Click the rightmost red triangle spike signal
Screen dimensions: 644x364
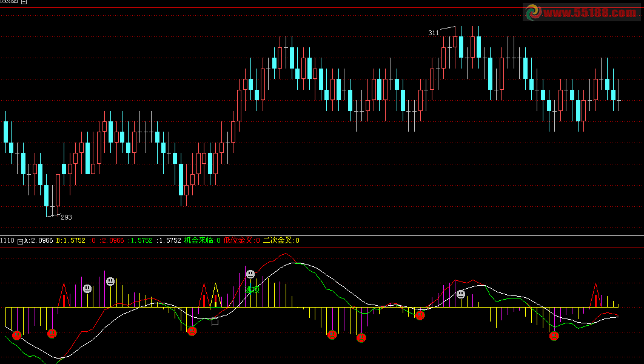[596, 295]
